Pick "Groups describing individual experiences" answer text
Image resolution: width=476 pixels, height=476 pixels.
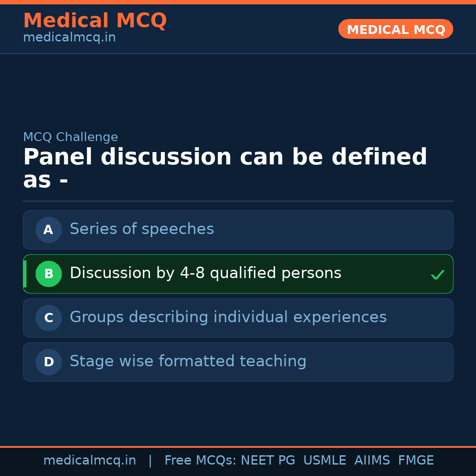tap(228, 317)
